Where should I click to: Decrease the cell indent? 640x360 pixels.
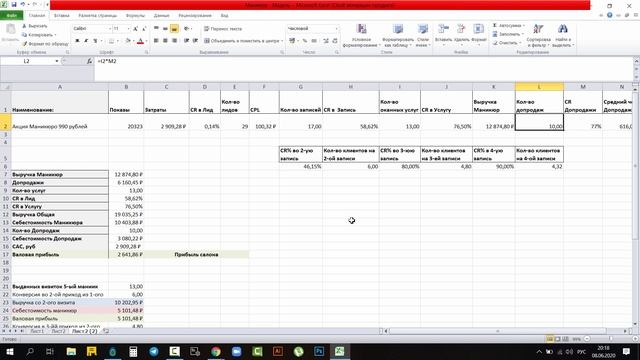(x=187, y=41)
